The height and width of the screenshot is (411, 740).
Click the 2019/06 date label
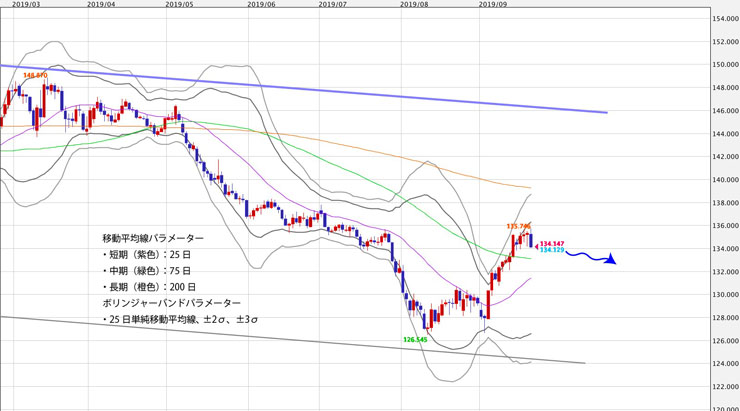tap(261, 4)
